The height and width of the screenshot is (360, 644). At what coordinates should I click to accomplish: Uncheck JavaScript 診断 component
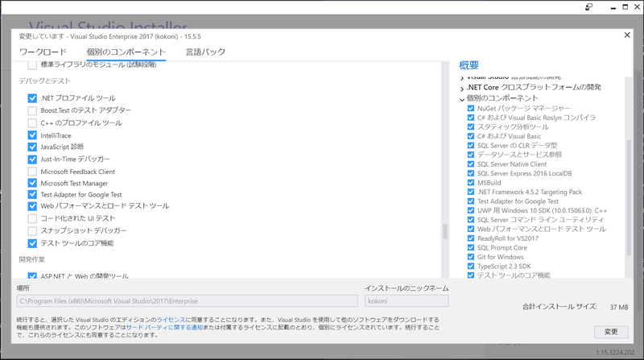(x=32, y=147)
